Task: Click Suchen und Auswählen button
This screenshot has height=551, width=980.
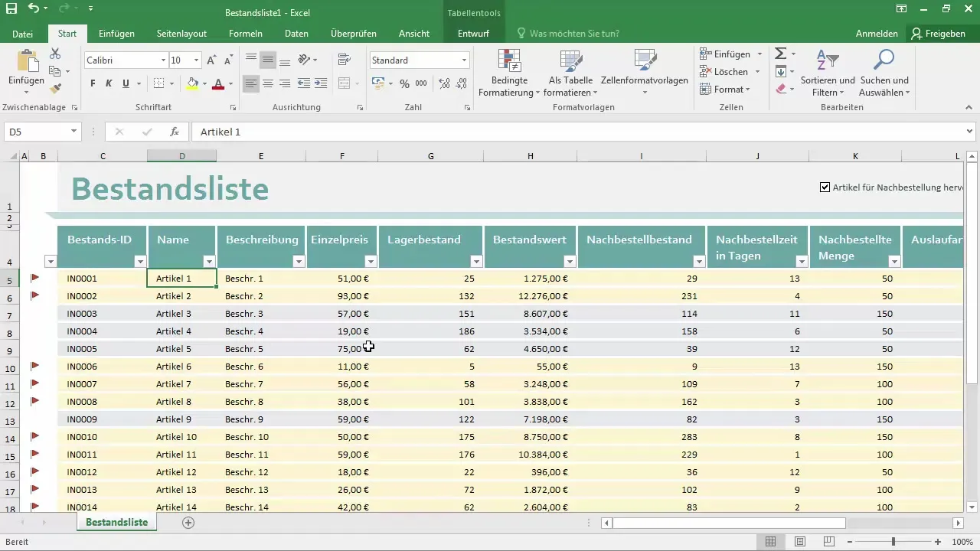Action: click(884, 73)
